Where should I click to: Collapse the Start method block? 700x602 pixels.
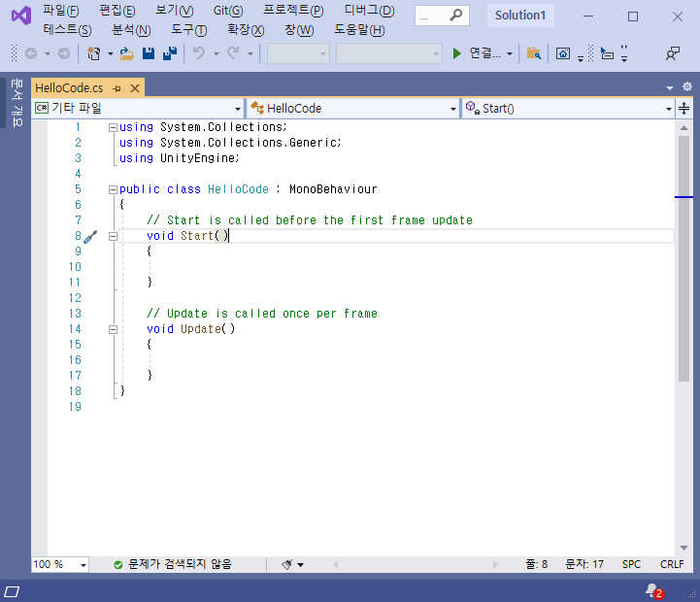point(113,236)
